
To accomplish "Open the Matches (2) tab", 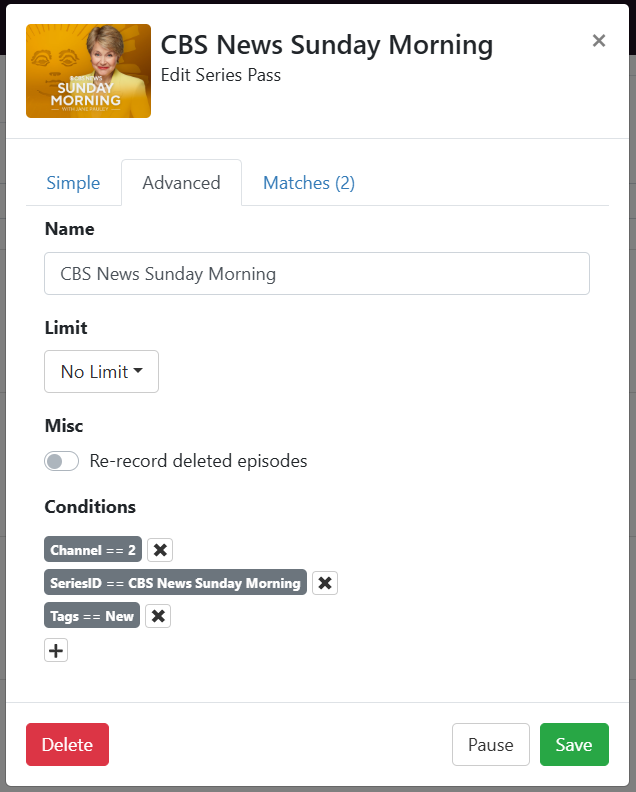I will pyautogui.click(x=308, y=183).
